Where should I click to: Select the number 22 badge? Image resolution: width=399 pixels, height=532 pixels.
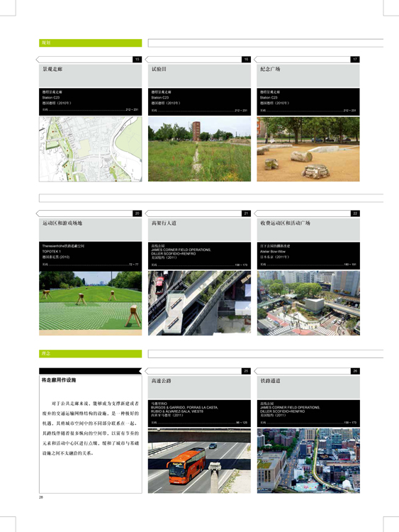click(355, 214)
